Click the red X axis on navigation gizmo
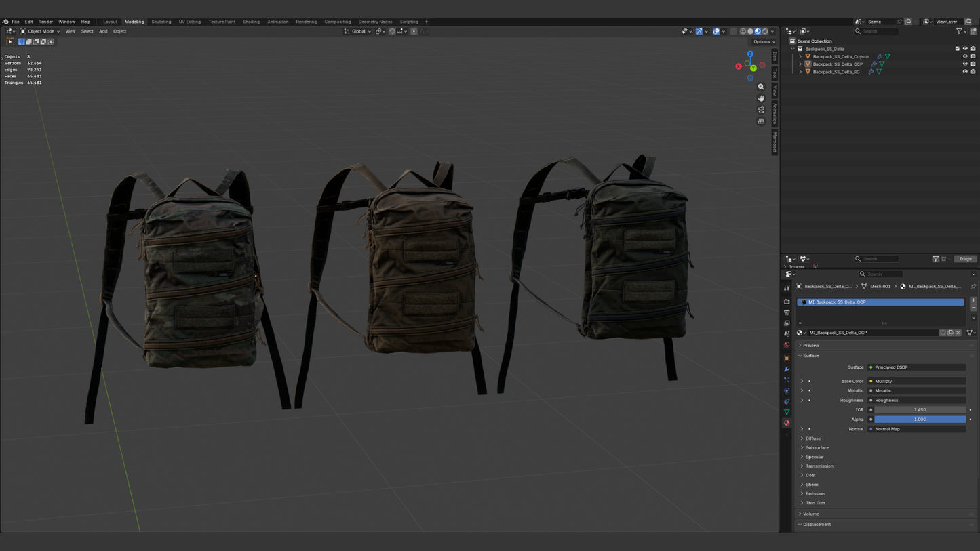 739,66
